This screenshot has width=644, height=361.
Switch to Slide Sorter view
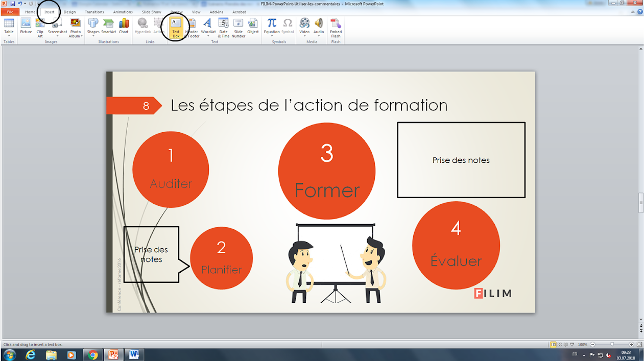pos(560,345)
